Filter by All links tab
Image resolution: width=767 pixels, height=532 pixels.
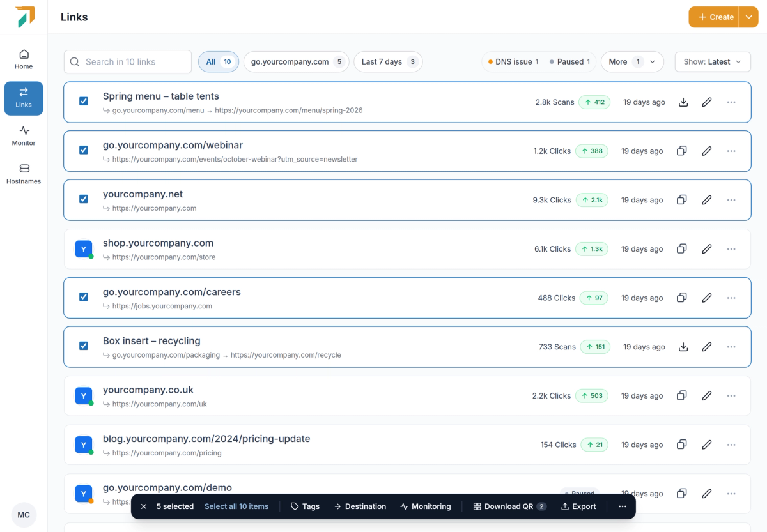click(219, 62)
